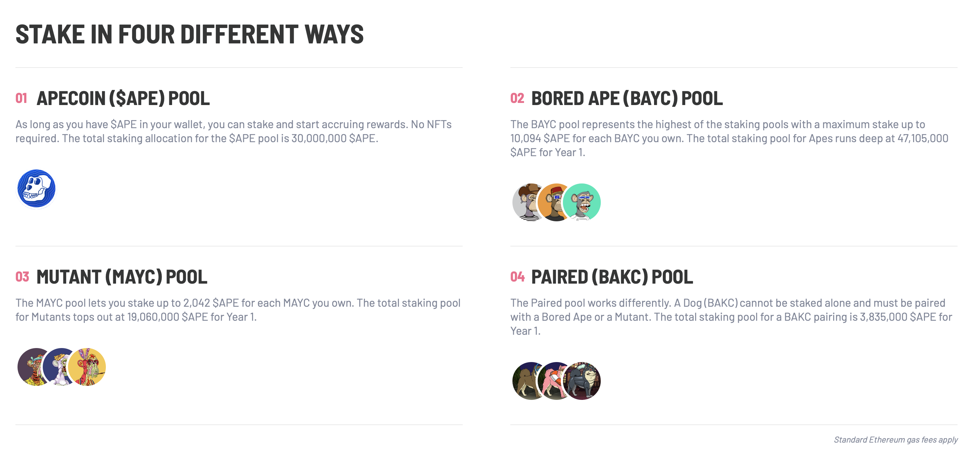Viewport: 980px width, 458px height.
Task: Click the pink 02 section number
Action: [x=517, y=98]
